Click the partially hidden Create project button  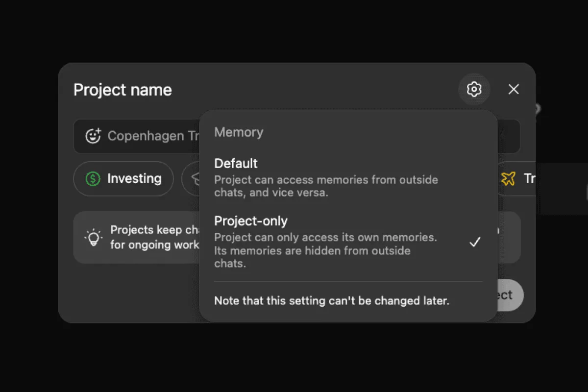point(510,295)
